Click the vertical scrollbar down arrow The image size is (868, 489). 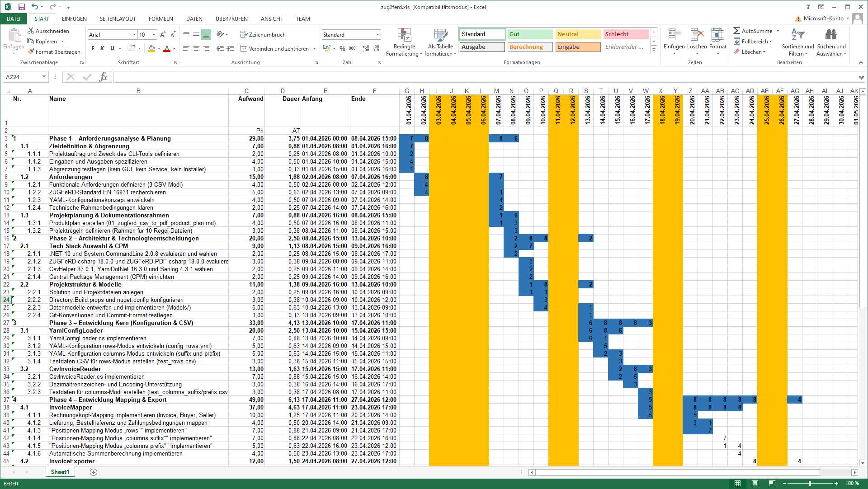[863, 463]
